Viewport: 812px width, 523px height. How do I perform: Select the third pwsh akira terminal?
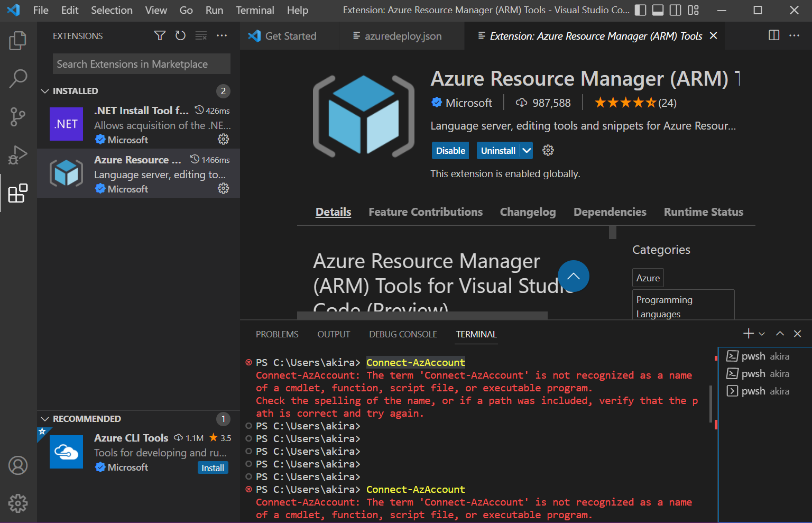click(765, 391)
